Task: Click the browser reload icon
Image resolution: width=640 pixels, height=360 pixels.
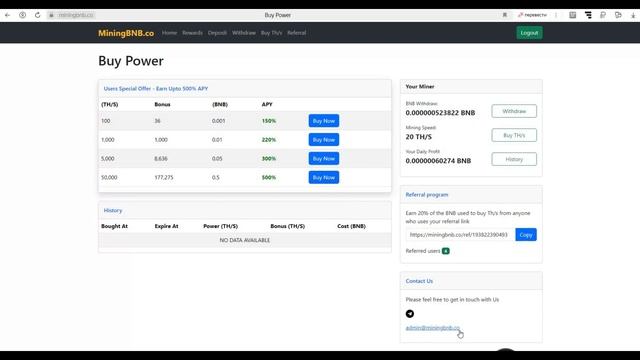Action: pyautogui.click(x=38, y=15)
